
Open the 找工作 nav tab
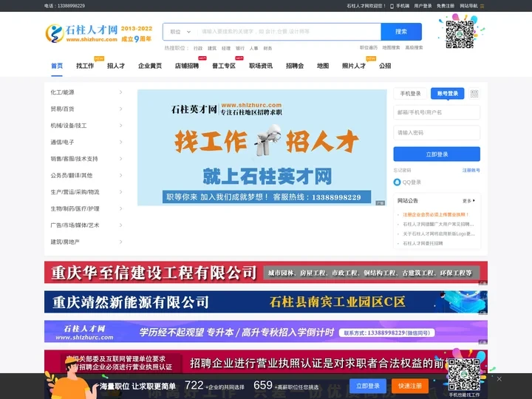[85, 66]
